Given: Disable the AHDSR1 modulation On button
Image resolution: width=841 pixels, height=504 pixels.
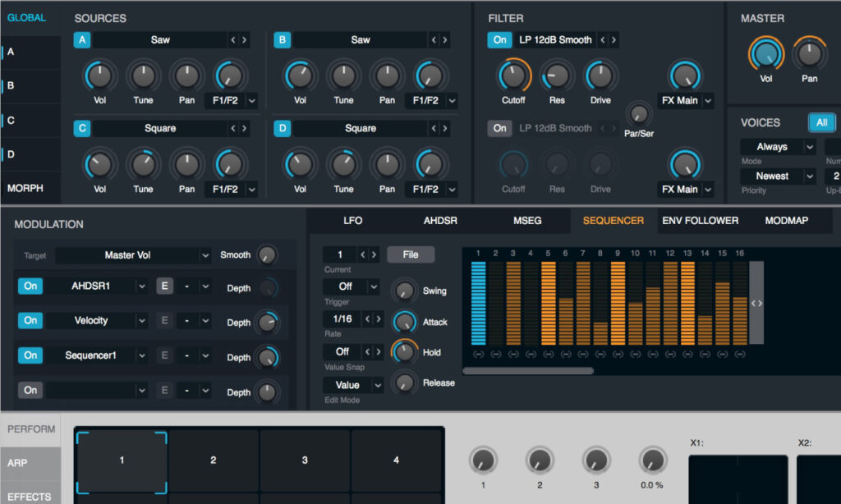Looking at the screenshot, I should pos(30,286).
